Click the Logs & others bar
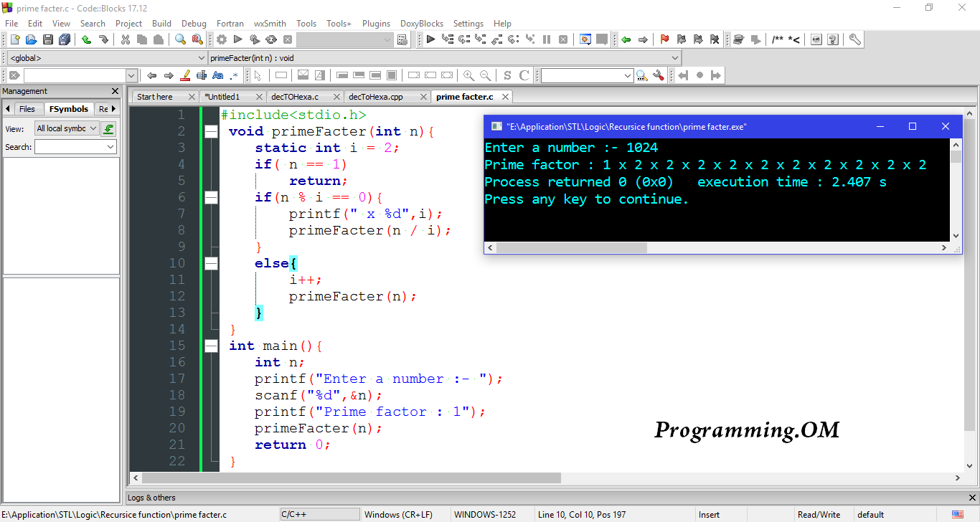This screenshot has height=522, width=980. (151, 497)
